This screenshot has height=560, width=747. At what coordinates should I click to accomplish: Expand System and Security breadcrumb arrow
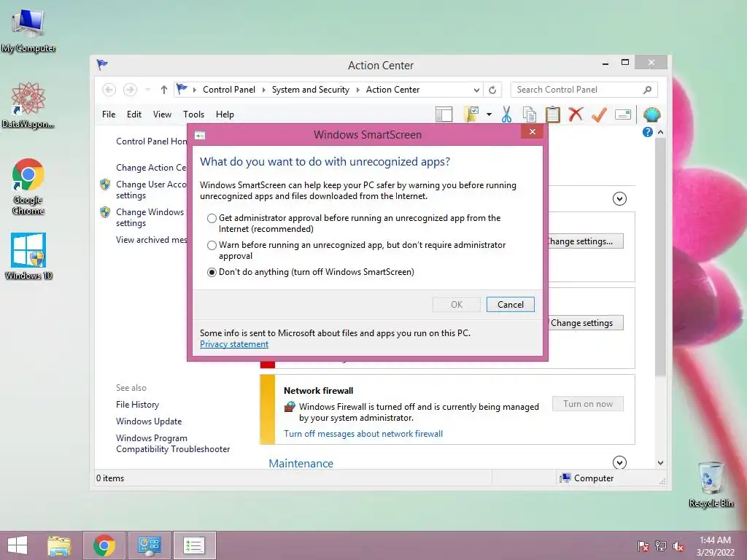pos(357,90)
